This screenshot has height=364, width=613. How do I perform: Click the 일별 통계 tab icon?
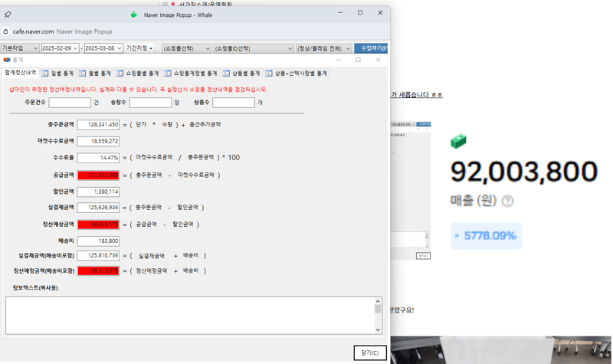coord(45,73)
